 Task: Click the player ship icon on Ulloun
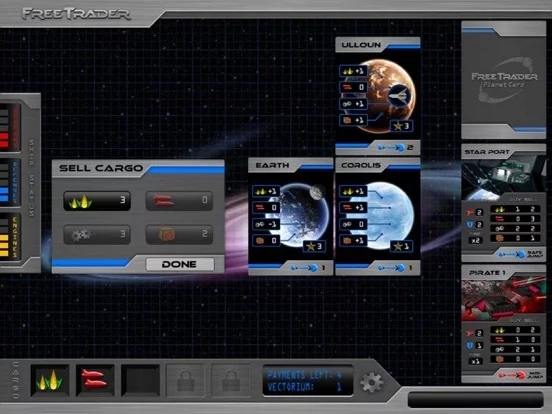click(400, 95)
